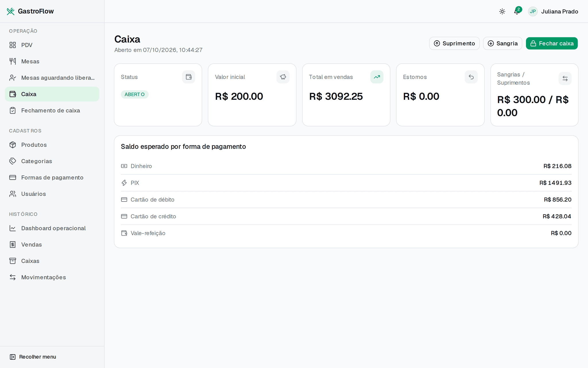Select the PIX payment row

click(x=346, y=183)
